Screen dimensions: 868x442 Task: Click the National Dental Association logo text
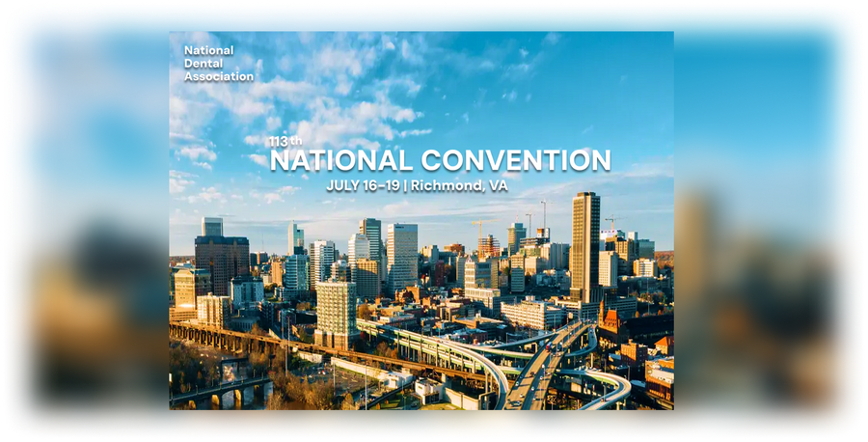coord(219,63)
